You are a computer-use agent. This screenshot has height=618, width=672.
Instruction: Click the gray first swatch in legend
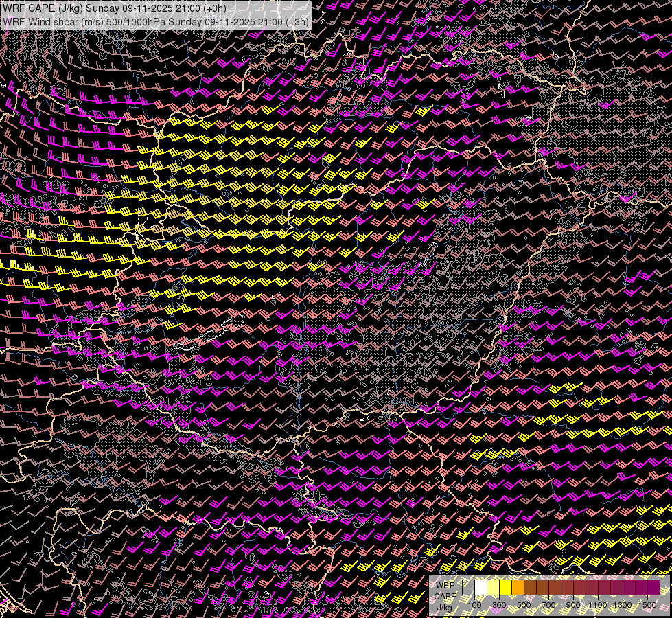click(468, 588)
